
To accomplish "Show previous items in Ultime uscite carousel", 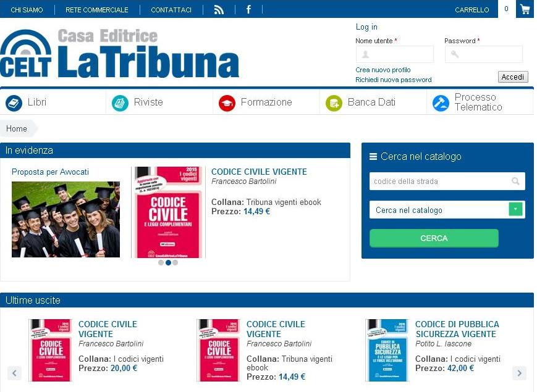I will [x=14, y=373].
